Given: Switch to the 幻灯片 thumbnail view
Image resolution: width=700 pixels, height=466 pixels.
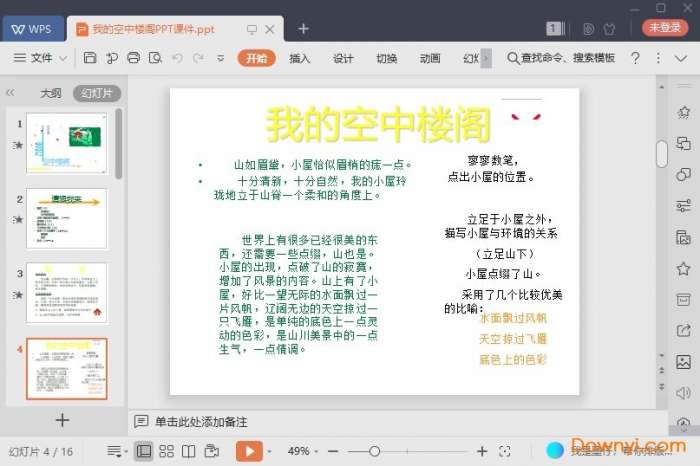Looking at the screenshot, I should click(97, 93).
